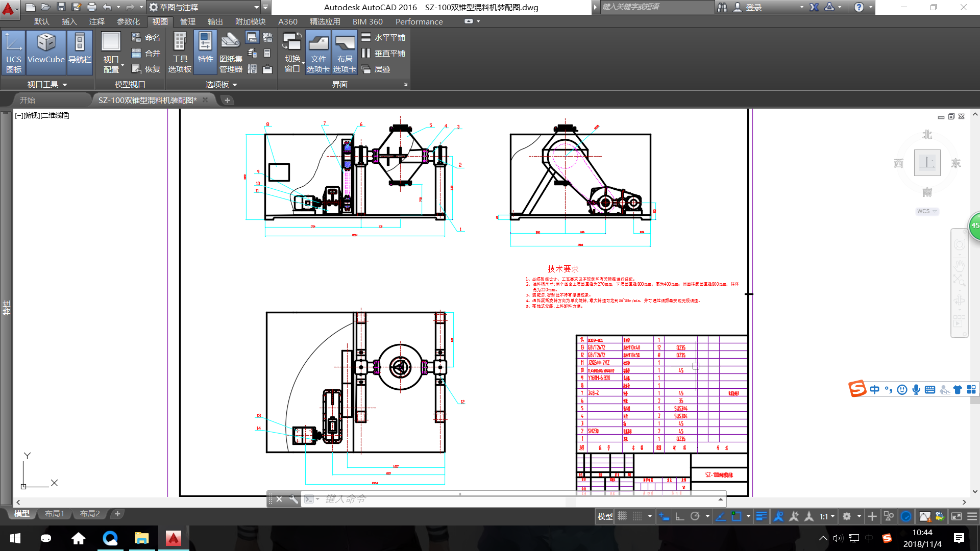Image resolution: width=980 pixels, height=551 pixels.
Task: Toggle ortho mode in status bar
Action: (x=680, y=516)
